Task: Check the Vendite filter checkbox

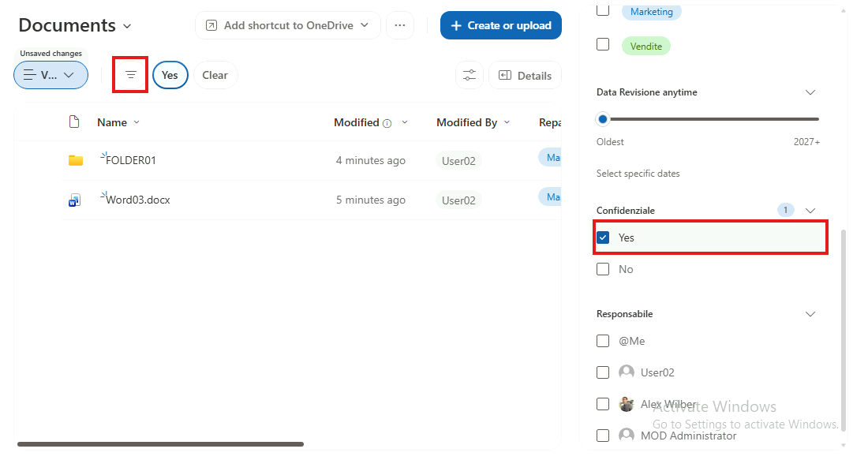Action: (x=603, y=44)
